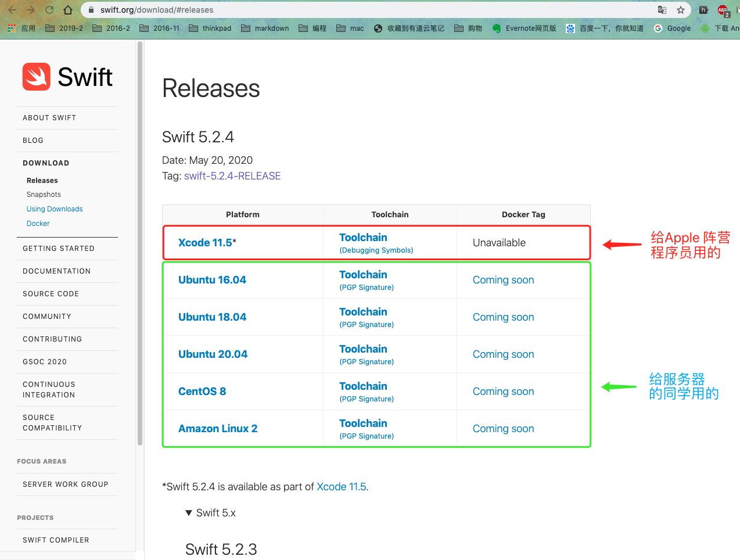Open the markdown bookmark folder
Viewport: 740px width, 560px height.
click(265, 28)
